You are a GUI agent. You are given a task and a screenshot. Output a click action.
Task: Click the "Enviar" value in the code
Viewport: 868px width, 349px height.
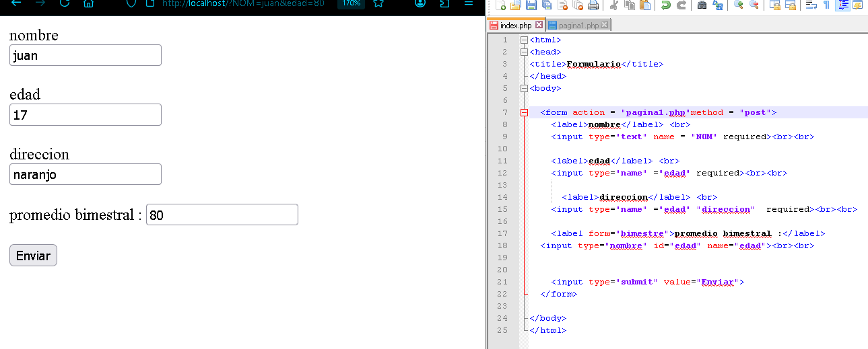click(x=718, y=282)
